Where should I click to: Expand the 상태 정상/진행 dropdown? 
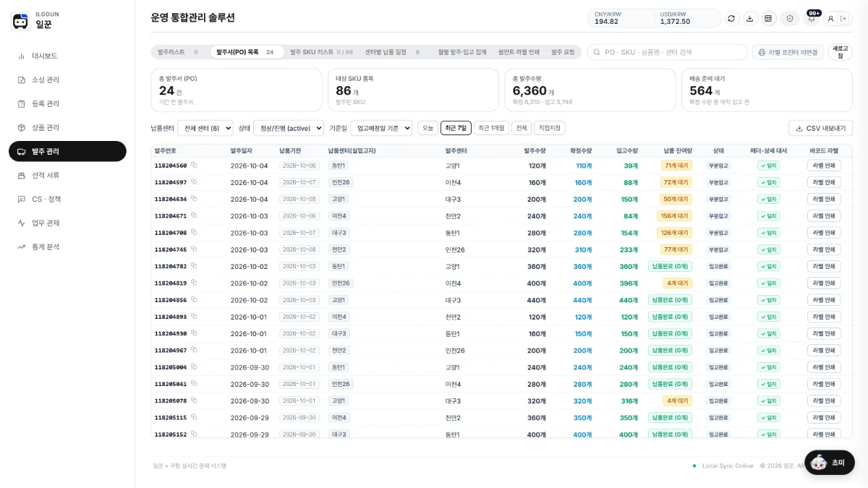tap(289, 128)
